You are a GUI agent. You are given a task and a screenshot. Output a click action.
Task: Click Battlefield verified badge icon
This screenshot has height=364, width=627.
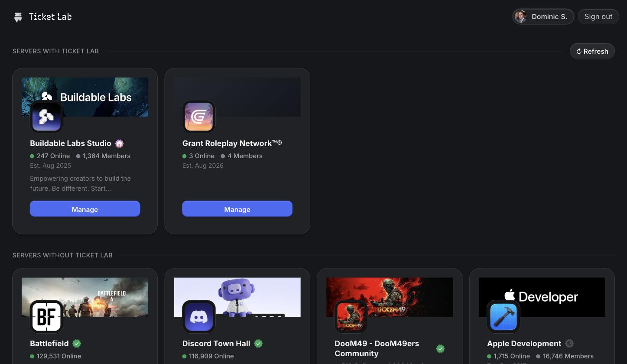click(x=77, y=344)
